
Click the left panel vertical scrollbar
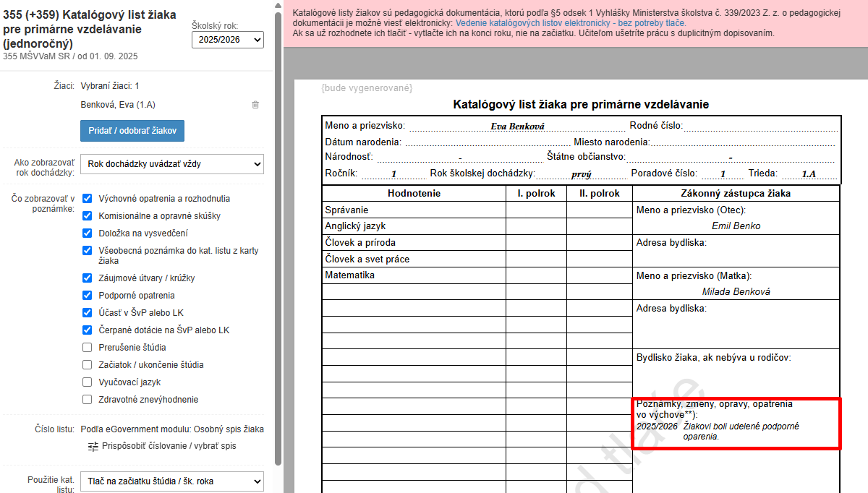(x=278, y=239)
